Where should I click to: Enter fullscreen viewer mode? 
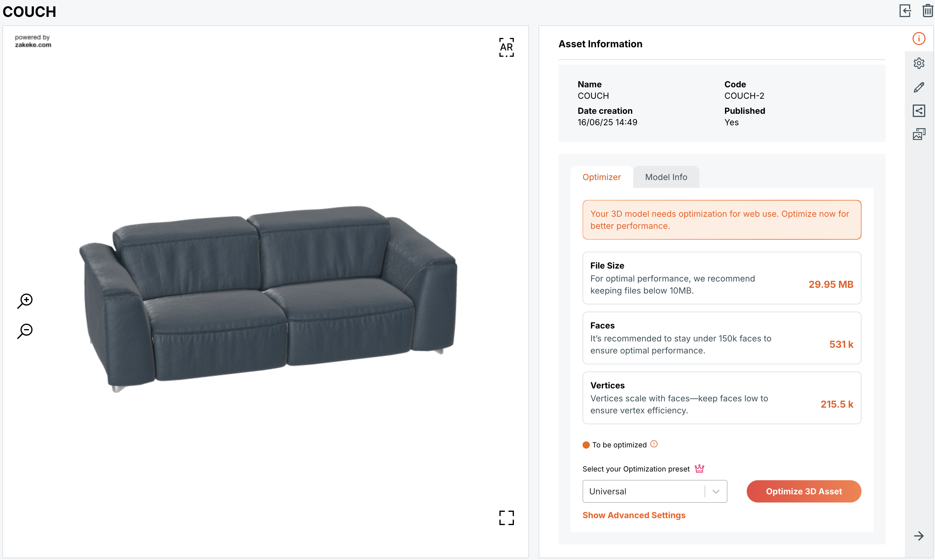506,518
